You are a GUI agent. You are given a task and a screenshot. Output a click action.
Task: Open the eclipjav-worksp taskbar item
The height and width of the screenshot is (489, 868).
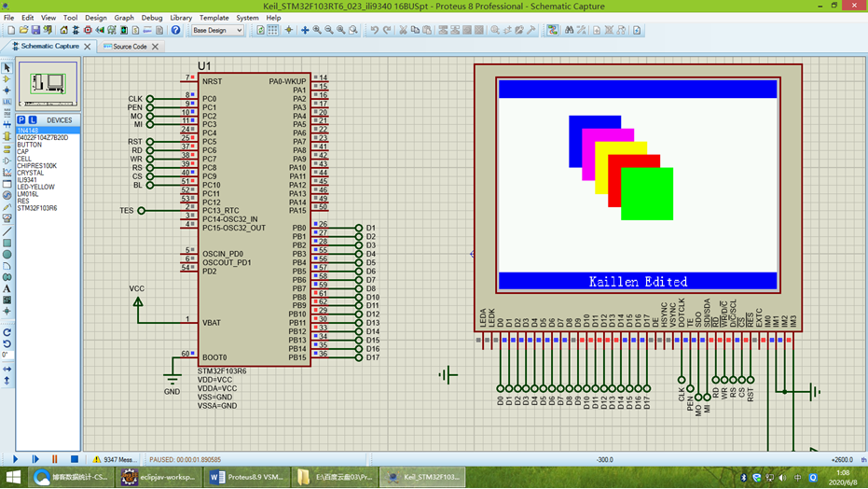pyautogui.click(x=158, y=477)
